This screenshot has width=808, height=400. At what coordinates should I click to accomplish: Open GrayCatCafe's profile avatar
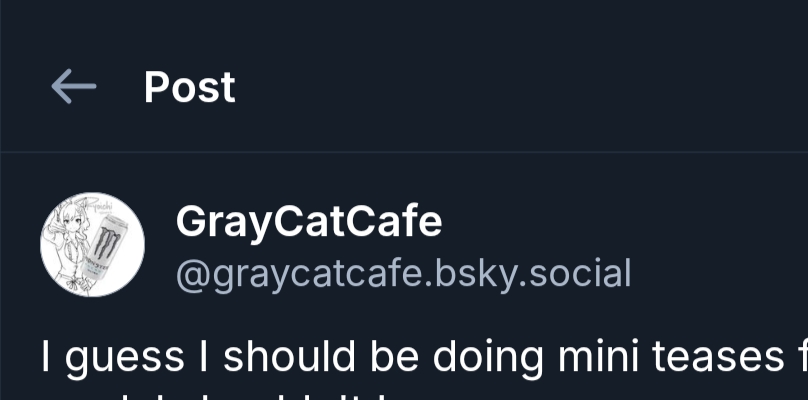click(x=92, y=244)
